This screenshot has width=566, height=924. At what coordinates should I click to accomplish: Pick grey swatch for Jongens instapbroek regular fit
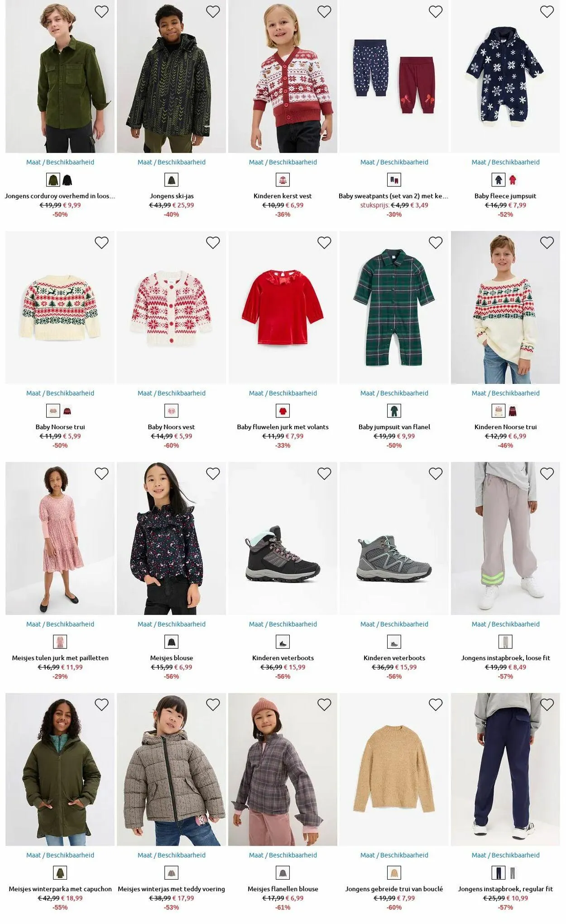513,872
